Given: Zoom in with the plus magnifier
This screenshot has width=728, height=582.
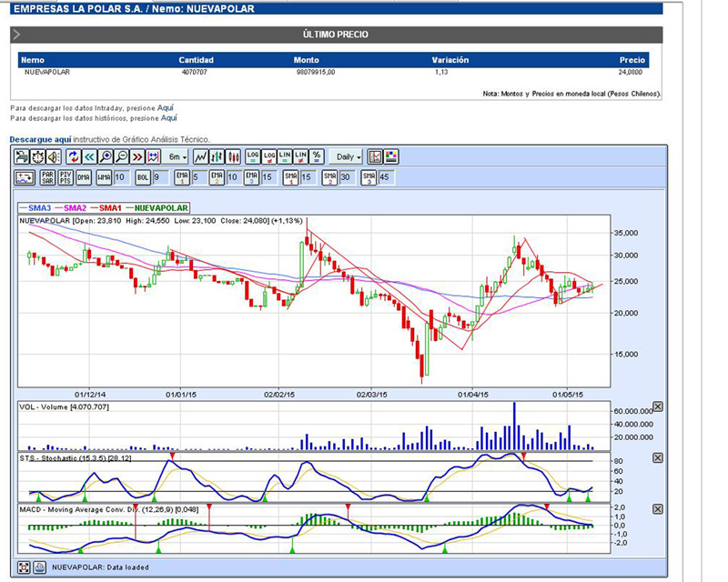Looking at the screenshot, I should pos(106,157).
